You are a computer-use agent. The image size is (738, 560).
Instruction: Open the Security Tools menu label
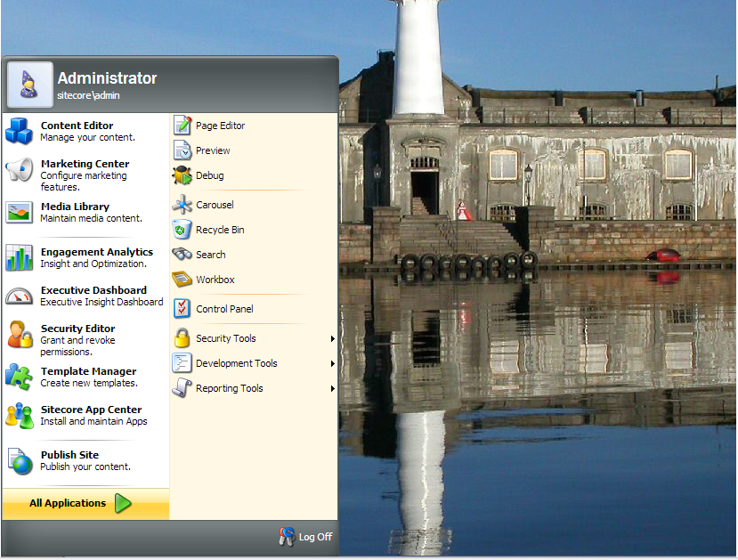coord(226,338)
